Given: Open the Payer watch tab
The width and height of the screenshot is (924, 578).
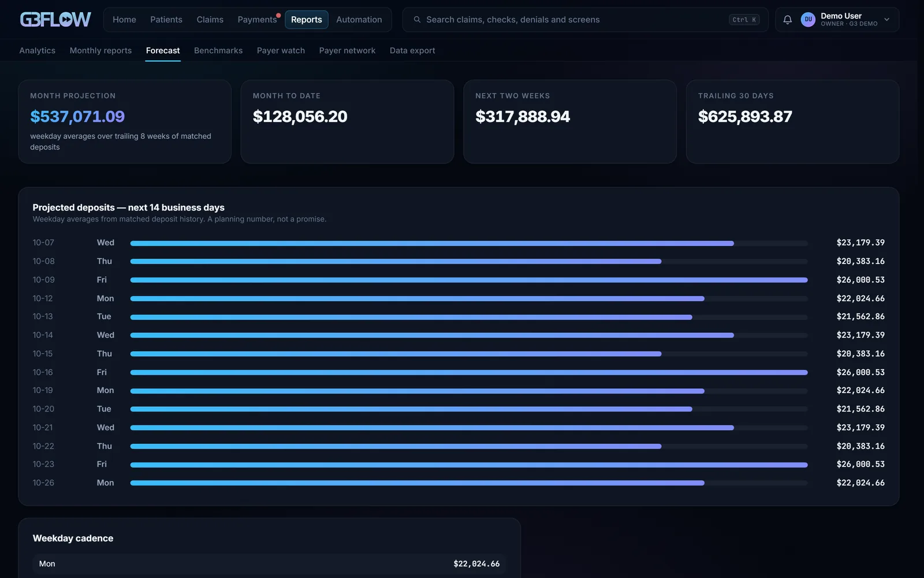Looking at the screenshot, I should pyautogui.click(x=281, y=50).
